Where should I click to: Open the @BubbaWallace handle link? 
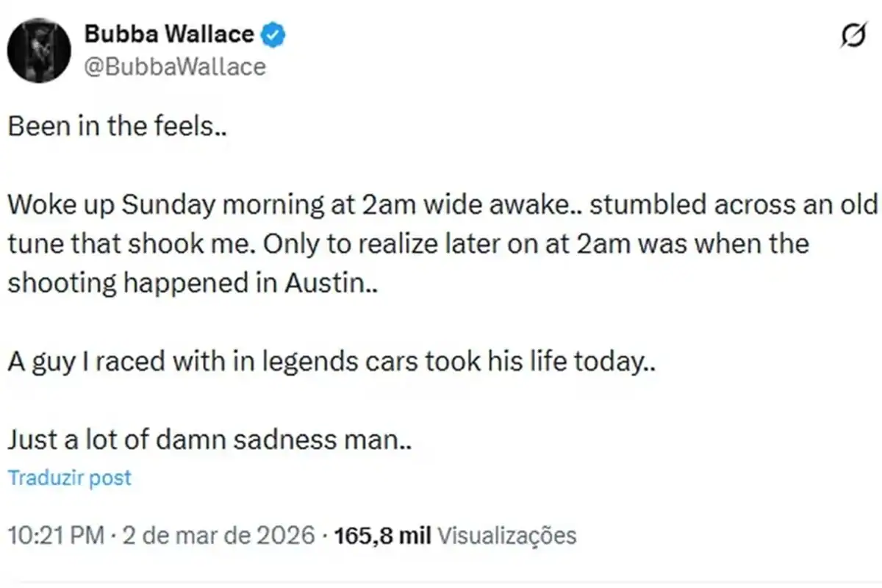point(175,67)
